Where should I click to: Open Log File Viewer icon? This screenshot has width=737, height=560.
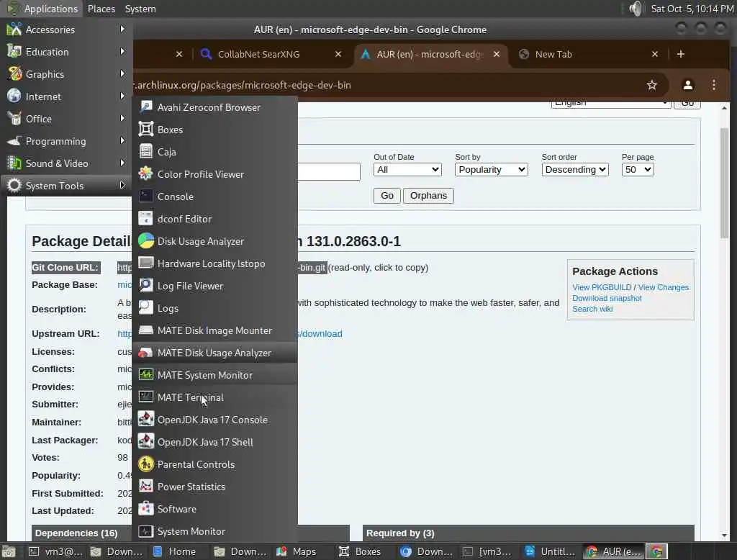click(145, 286)
